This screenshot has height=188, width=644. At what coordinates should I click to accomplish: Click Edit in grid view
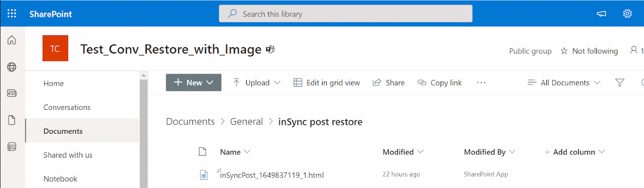[x=326, y=83]
